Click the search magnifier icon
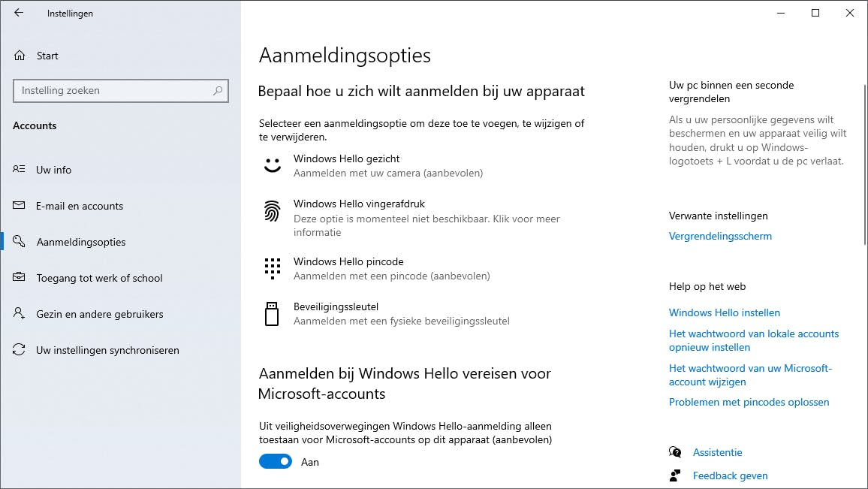This screenshot has height=489, width=868. click(x=218, y=91)
